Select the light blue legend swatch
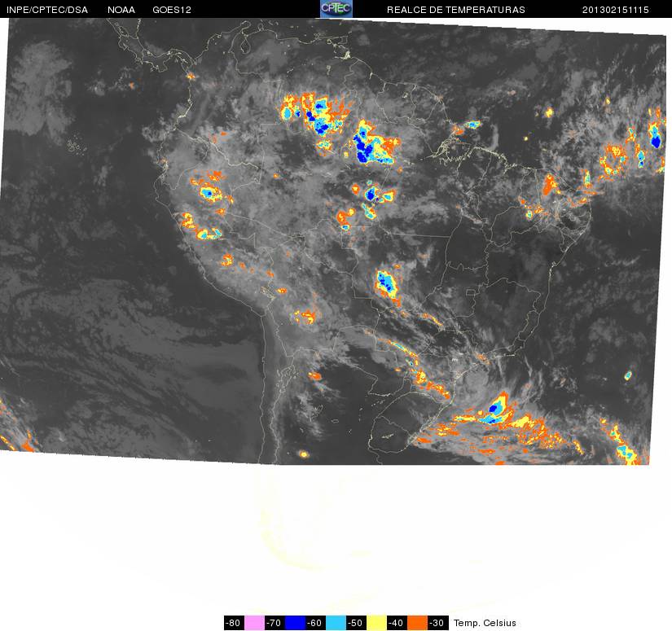672x631 pixels. (336, 623)
